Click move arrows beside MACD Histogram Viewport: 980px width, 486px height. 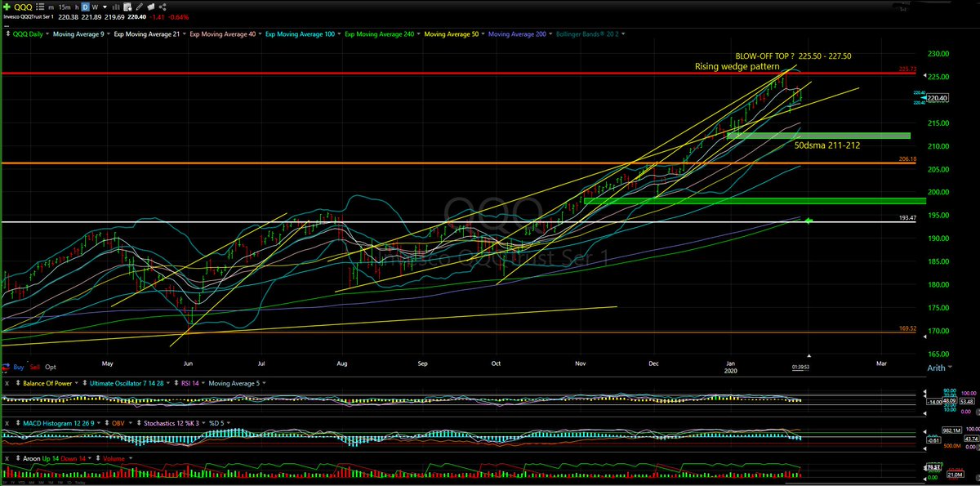click(x=18, y=423)
